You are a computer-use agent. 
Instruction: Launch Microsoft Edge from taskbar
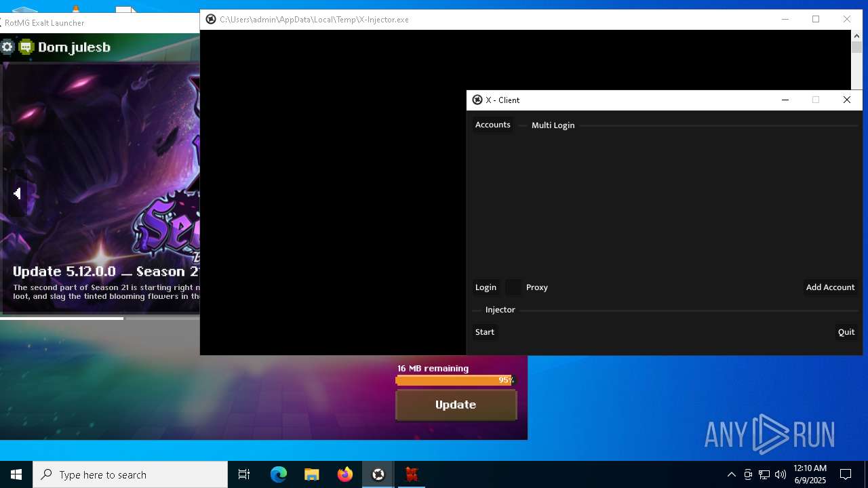279,474
